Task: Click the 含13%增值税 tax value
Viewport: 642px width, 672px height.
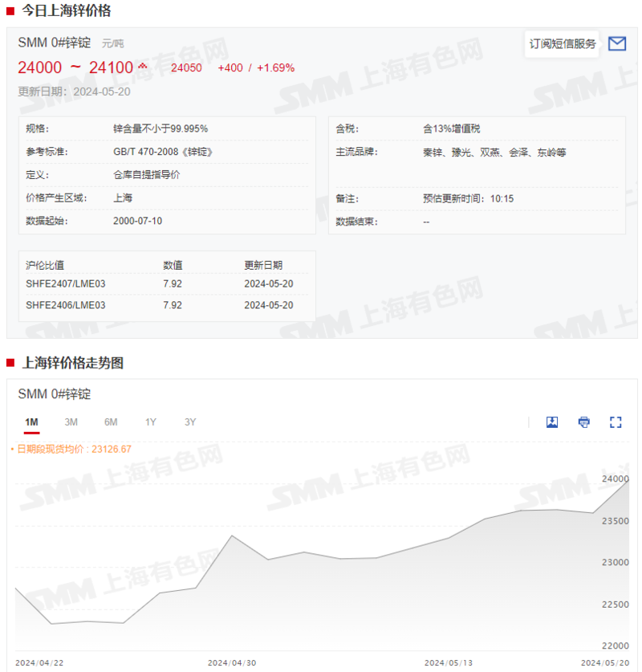Action: 452,128
